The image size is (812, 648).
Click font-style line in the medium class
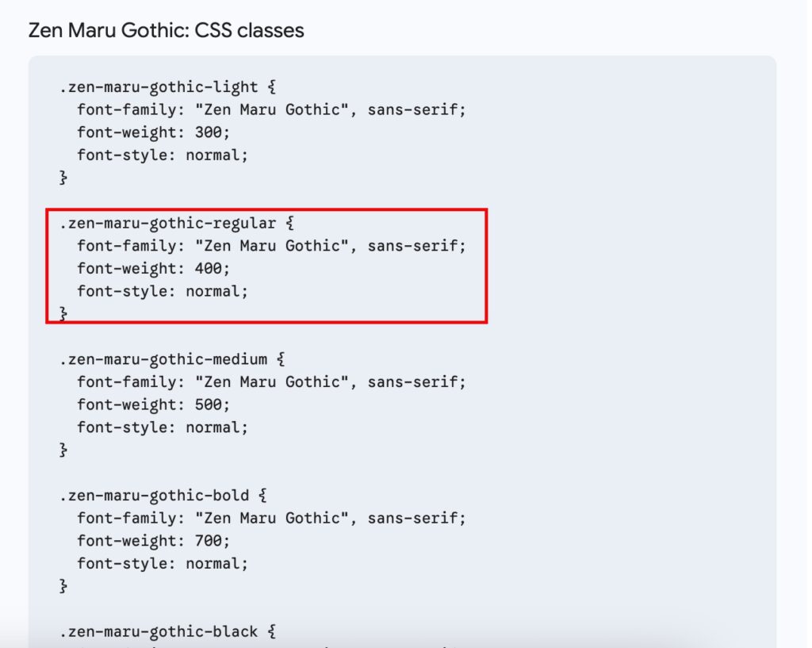tap(163, 428)
